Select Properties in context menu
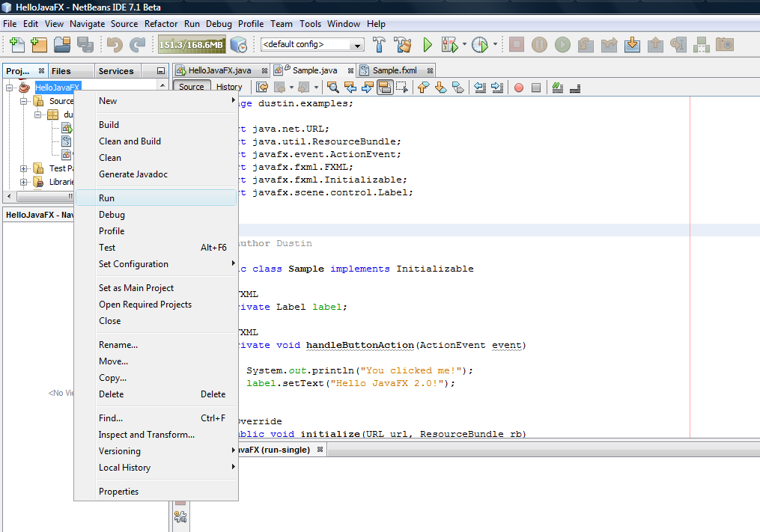The height and width of the screenshot is (532, 760). click(156, 492)
